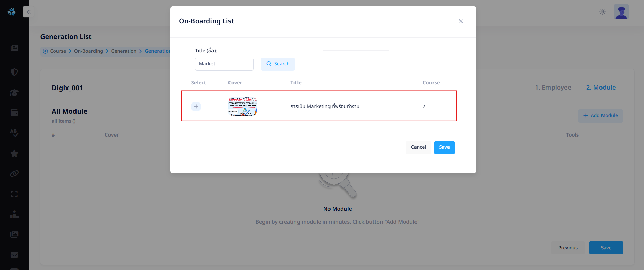Open the AB spellcheck icon in the sidebar

(14, 133)
